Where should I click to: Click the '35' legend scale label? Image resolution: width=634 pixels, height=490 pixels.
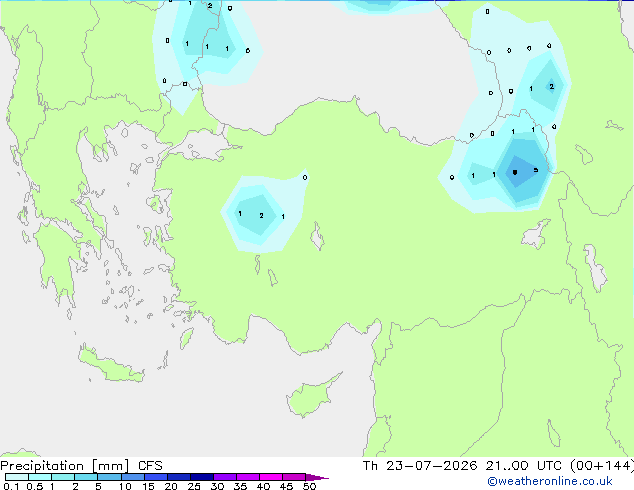tap(240, 486)
